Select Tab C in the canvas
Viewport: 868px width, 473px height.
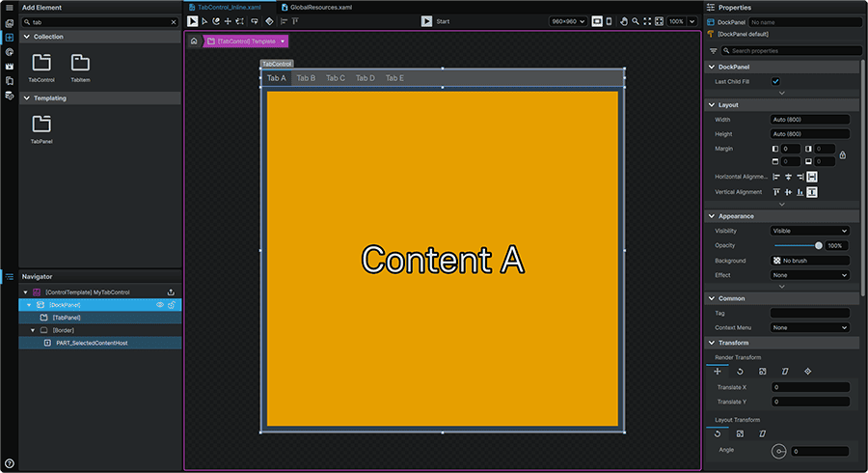[336, 78]
